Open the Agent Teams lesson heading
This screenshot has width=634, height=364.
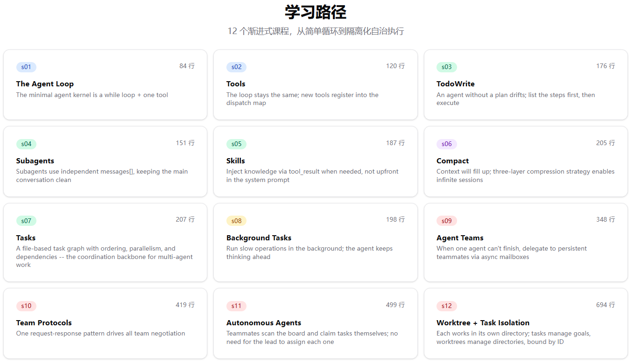[x=460, y=238]
